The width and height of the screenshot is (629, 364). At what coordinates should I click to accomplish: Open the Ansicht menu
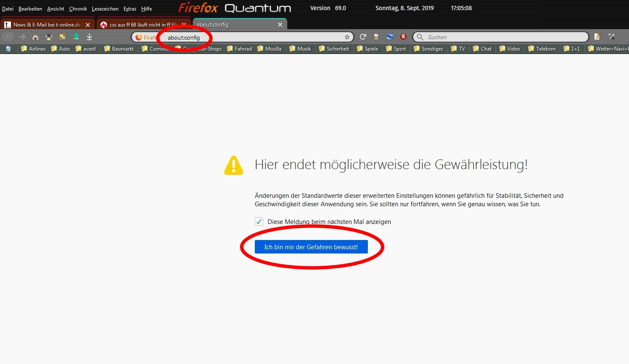[56, 9]
